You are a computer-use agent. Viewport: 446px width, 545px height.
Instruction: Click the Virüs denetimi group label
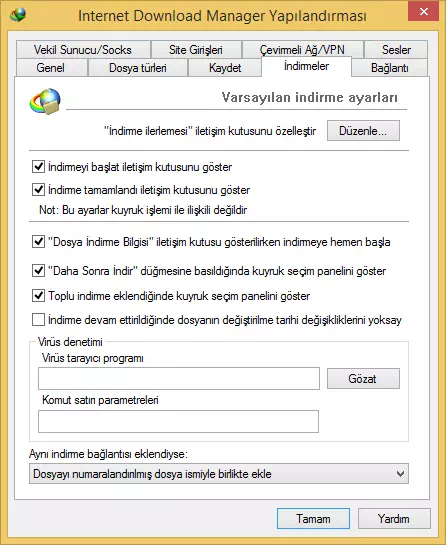tap(70, 342)
